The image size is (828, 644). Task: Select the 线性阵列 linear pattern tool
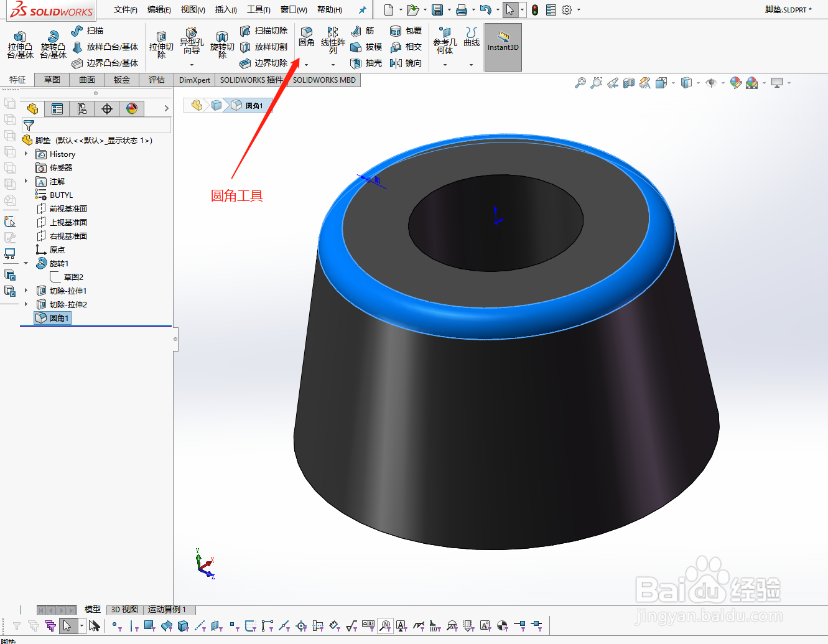333,40
